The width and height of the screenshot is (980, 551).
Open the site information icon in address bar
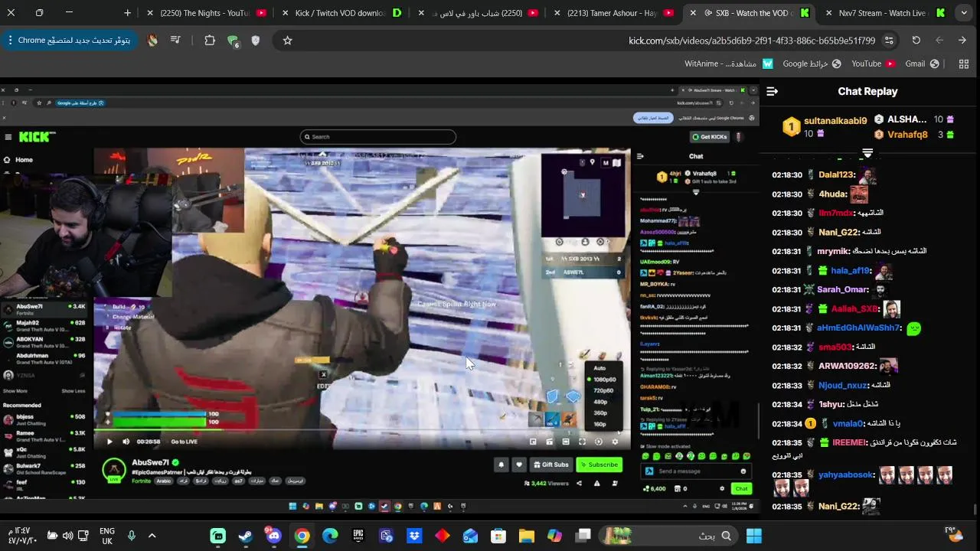(x=889, y=40)
